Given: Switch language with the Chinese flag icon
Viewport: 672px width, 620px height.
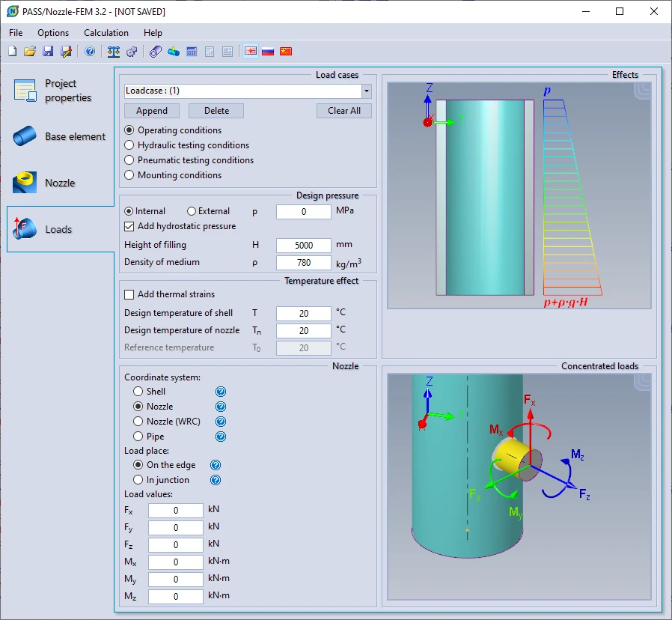Looking at the screenshot, I should pos(286,52).
